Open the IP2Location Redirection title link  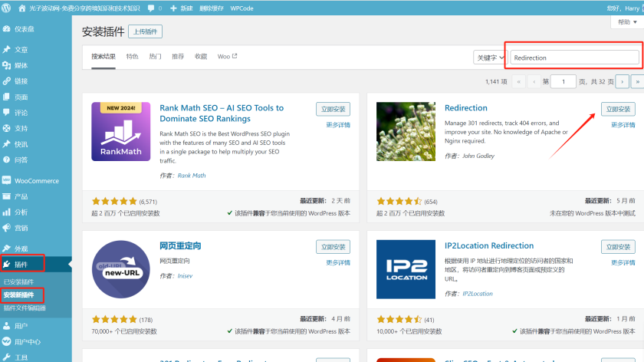click(x=489, y=245)
